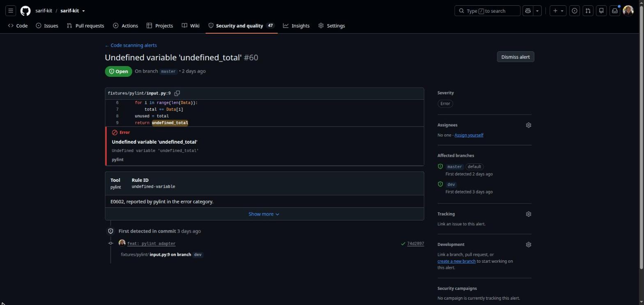Click the Error severity badge
The height and width of the screenshot is (305, 644).
(x=445, y=103)
